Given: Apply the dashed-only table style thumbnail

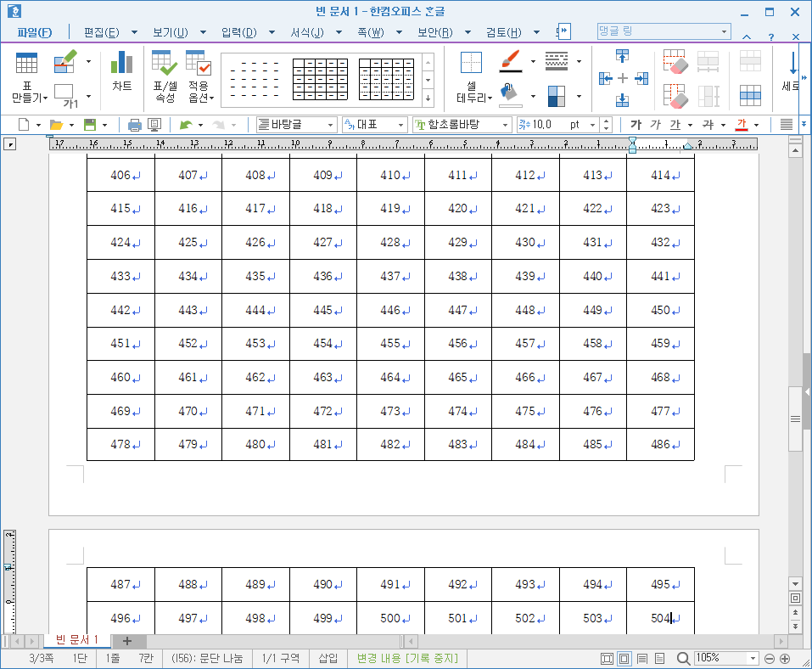Looking at the screenshot, I should pyautogui.click(x=255, y=79).
